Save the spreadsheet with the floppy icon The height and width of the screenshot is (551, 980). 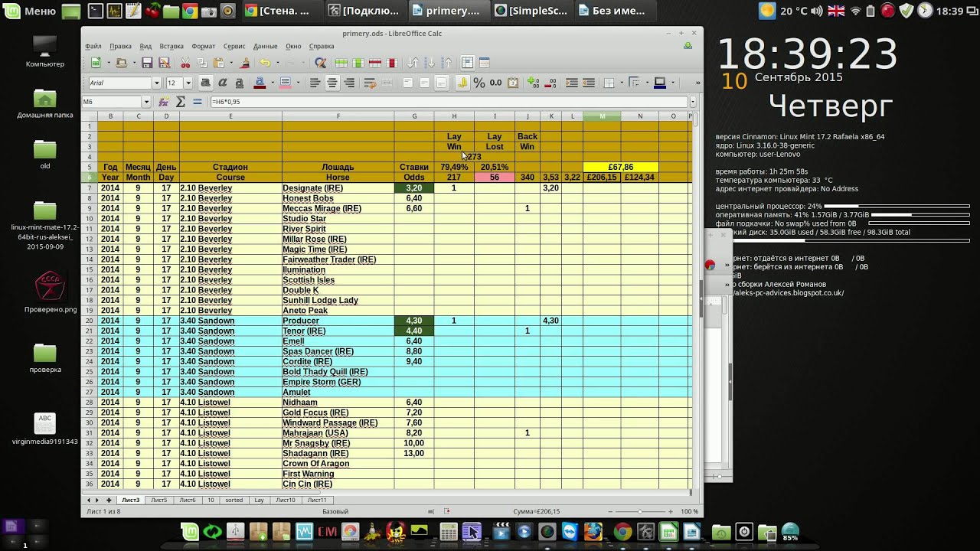(147, 63)
